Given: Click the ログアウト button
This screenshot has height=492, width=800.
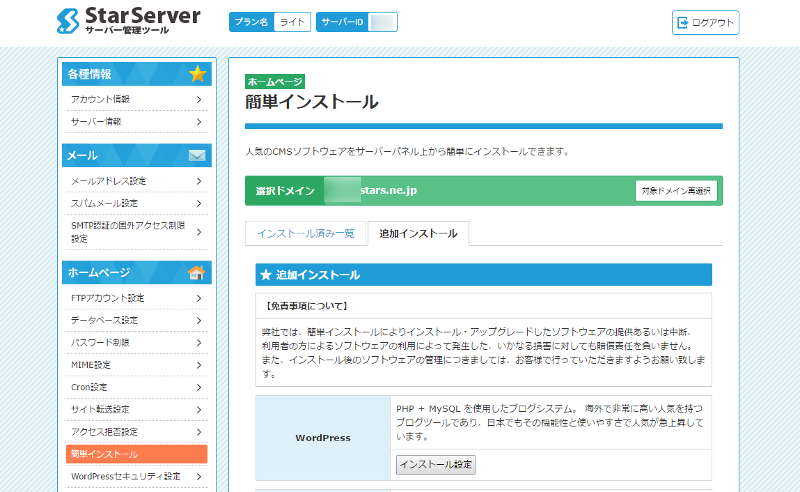Looking at the screenshot, I should [706, 22].
